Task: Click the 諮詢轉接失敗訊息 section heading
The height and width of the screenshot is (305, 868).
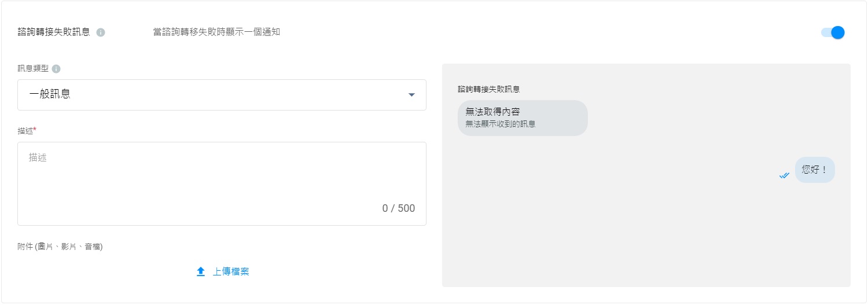Action: [x=54, y=32]
